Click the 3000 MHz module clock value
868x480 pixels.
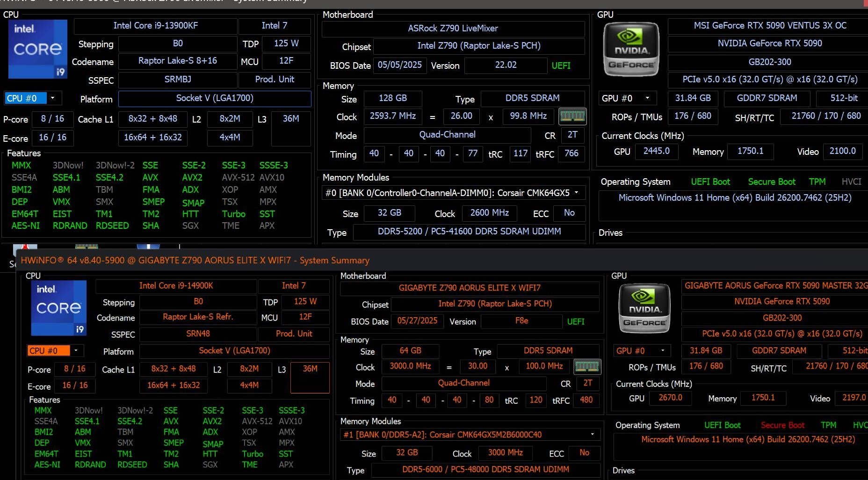point(505,453)
